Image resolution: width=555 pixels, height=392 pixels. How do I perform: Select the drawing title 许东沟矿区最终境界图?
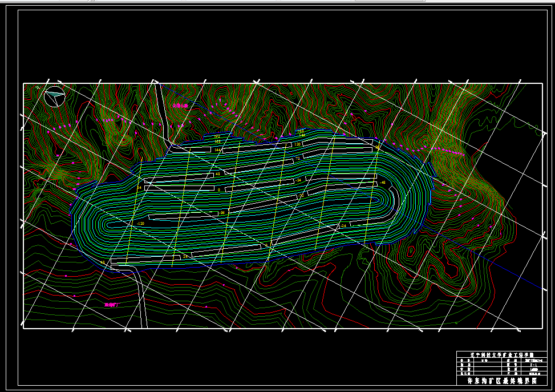tap(502, 381)
